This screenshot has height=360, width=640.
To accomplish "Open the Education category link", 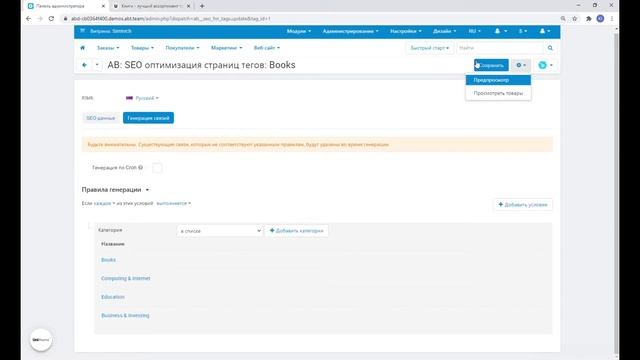I will [113, 297].
